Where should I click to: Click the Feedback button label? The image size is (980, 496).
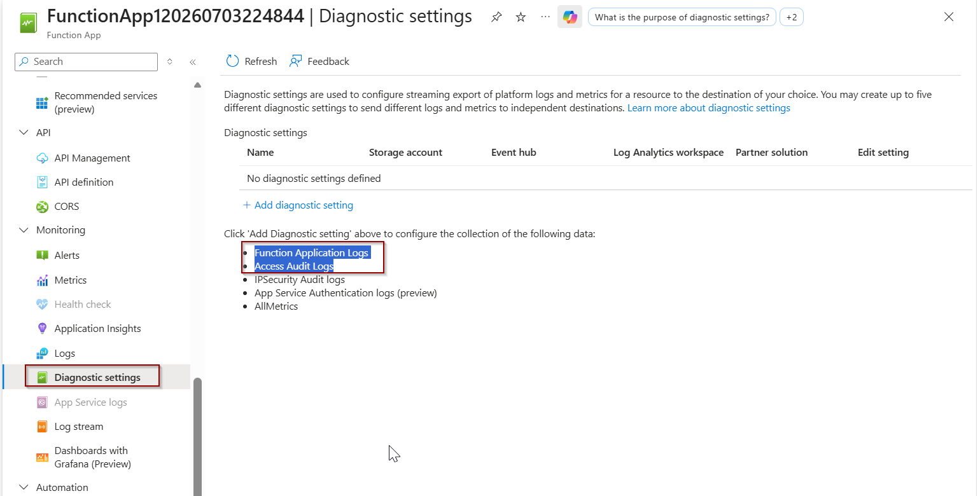coord(328,62)
